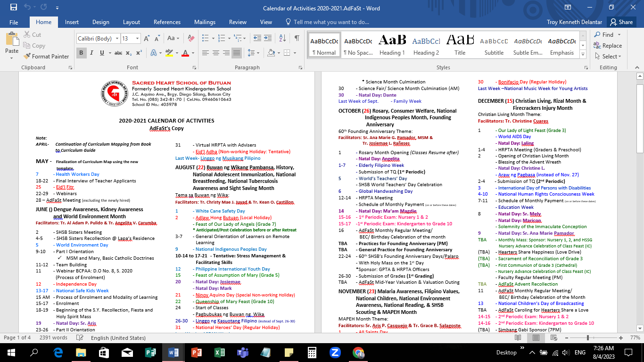This screenshot has width=644, height=362.
Task: Launch Zoom from the taskbar
Action: pos(335,353)
